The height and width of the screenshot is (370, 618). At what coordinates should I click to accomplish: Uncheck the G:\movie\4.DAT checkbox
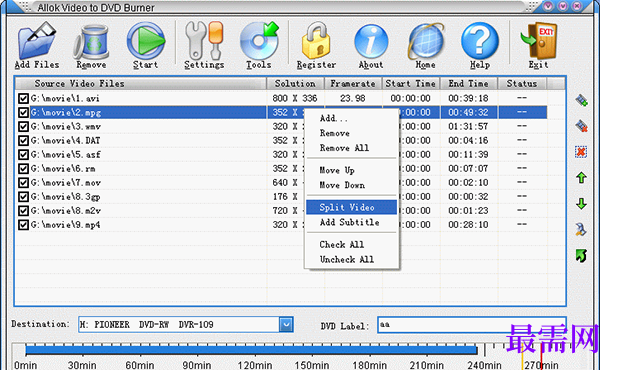click(x=23, y=140)
